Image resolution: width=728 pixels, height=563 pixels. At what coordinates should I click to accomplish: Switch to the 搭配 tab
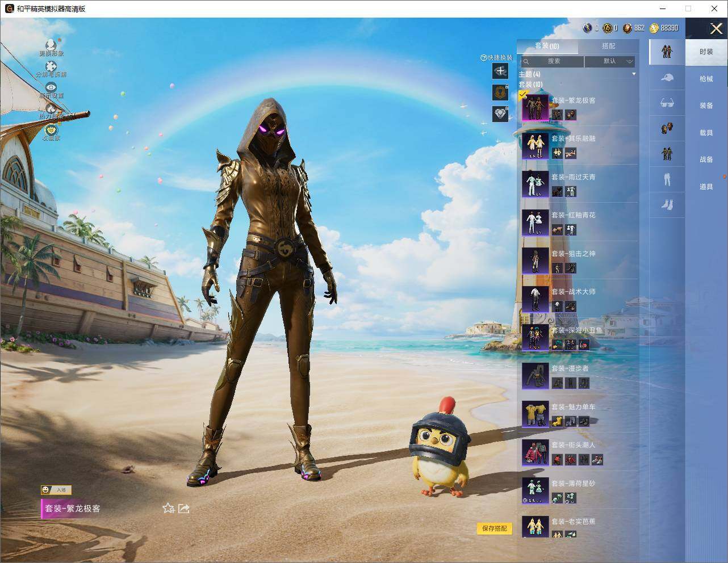609,46
